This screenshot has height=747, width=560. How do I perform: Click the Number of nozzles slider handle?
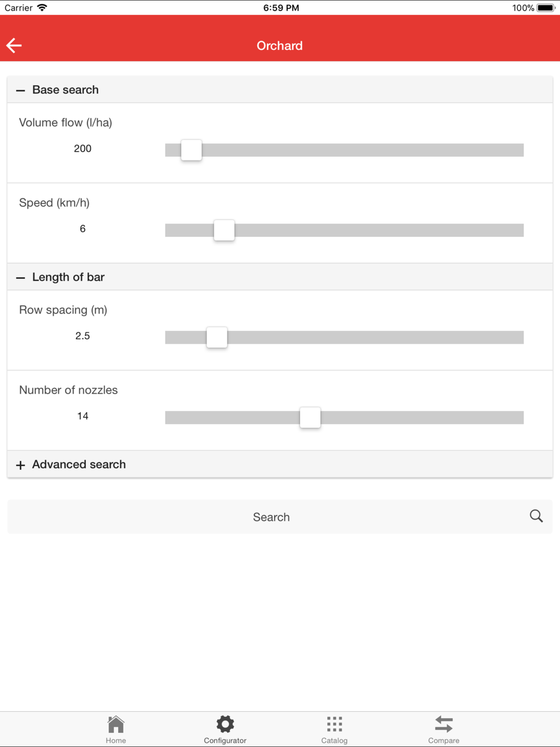click(310, 417)
